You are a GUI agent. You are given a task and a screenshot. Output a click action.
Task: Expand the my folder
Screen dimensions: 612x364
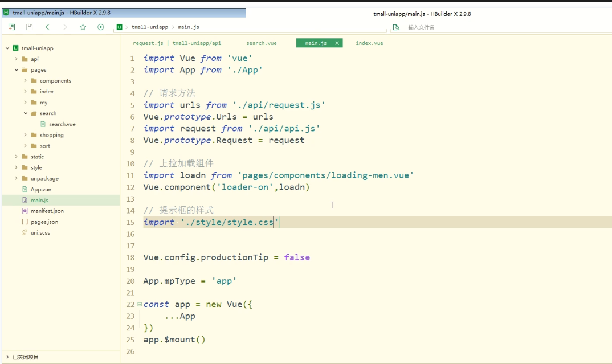tap(26, 102)
